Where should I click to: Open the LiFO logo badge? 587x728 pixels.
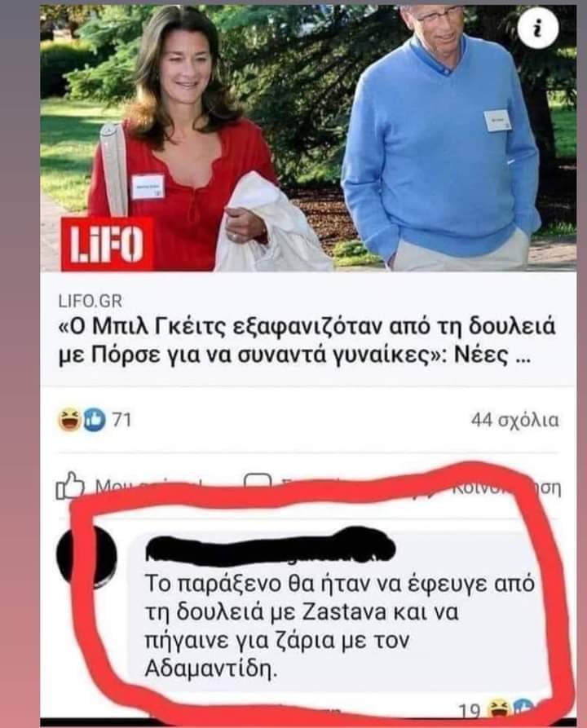[108, 244]
